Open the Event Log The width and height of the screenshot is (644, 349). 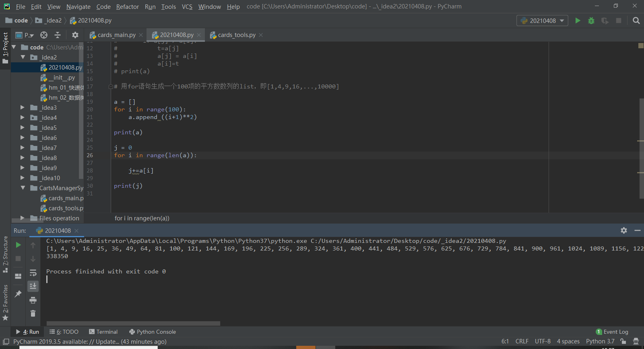click(612, 332)
